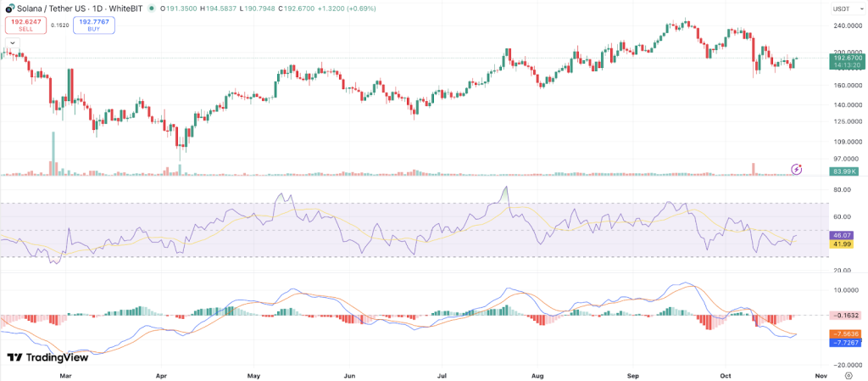Click the purple lightning bolt icon

pos(796,170)
